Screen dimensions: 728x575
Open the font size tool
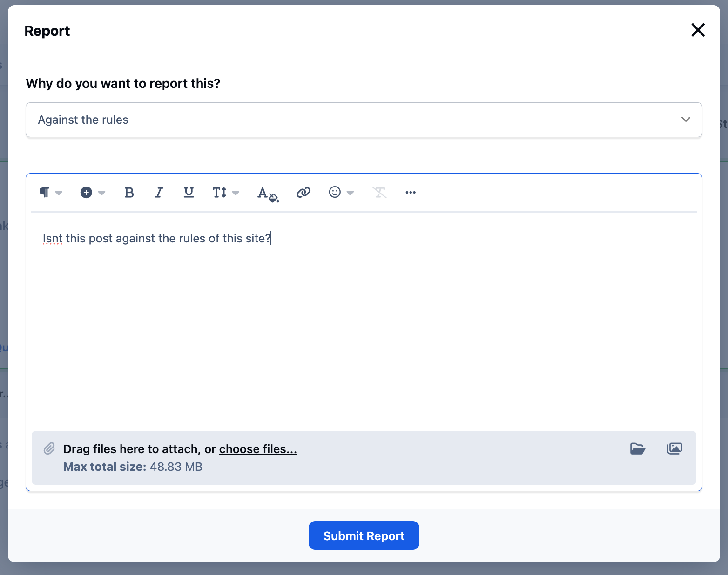click(x=219, y=192)
